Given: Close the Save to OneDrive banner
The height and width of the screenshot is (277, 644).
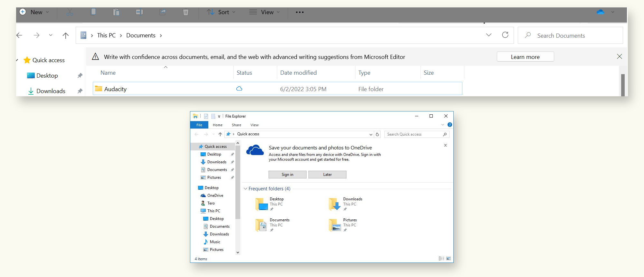Looking at the screenshot, I should click(446, 145).
